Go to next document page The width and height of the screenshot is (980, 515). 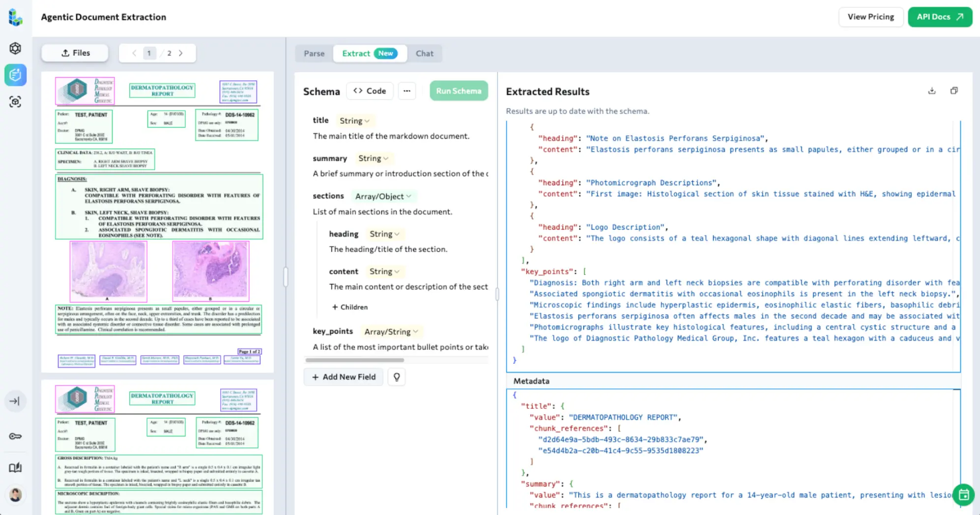coord(181,53)
